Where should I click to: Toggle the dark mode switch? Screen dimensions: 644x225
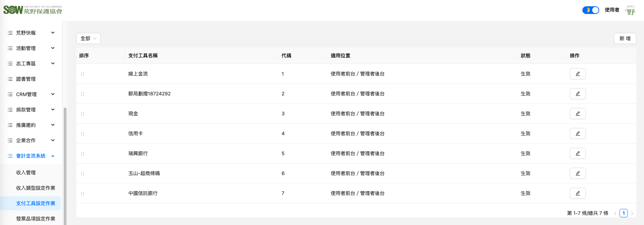[590, 10]
